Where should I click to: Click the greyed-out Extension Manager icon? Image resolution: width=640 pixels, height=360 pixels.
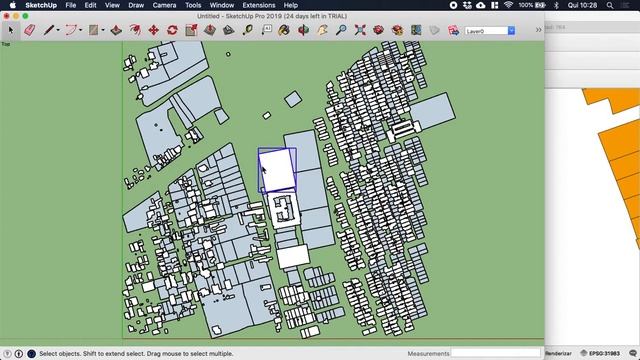435,30
